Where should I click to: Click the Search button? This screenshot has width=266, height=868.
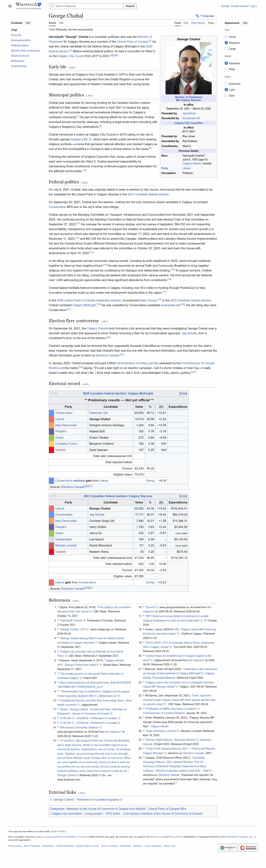click(x=130, y=6)
